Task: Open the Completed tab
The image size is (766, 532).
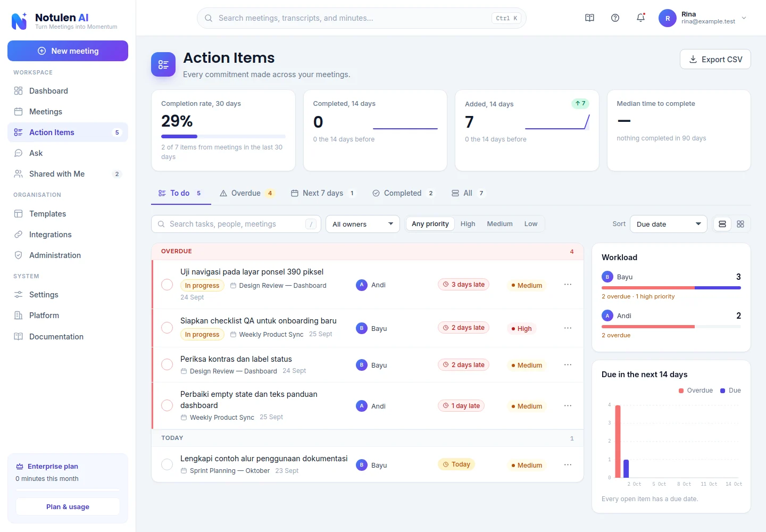Action: [404, 193]
